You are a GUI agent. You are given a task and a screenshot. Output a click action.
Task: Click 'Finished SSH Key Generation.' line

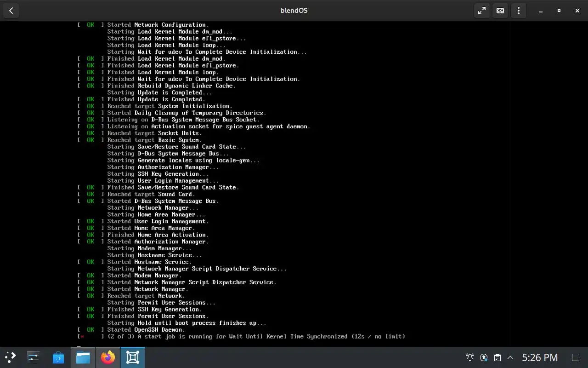(154, 309)
